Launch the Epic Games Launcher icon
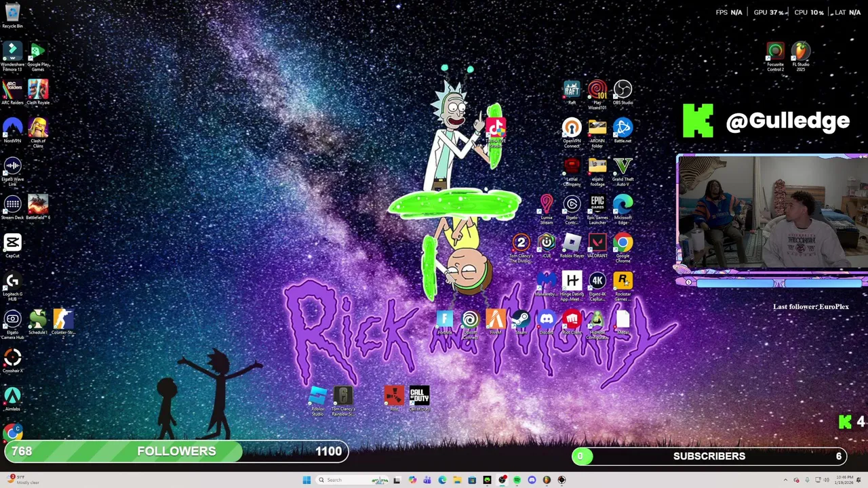 597,210
